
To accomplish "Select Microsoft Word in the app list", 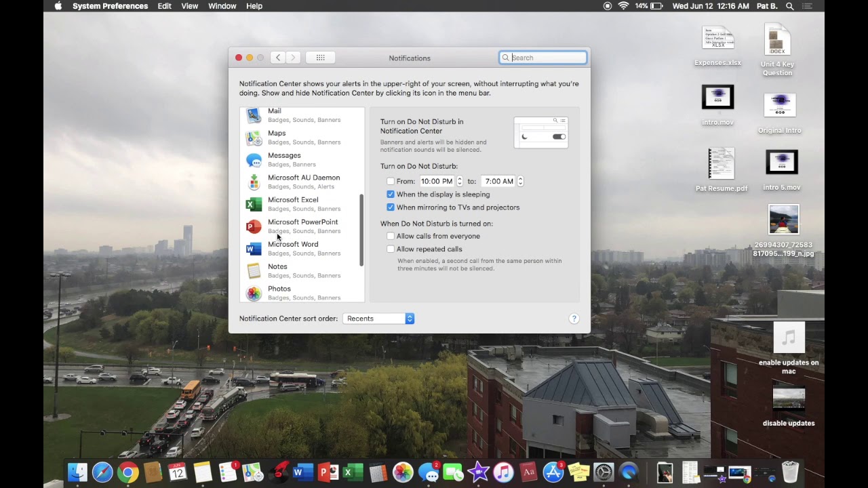I will point(302,249).
